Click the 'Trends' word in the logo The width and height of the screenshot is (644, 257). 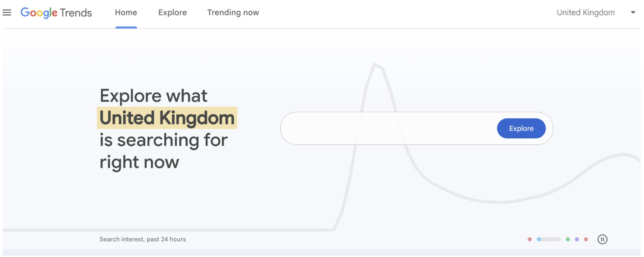pos(76,13)
